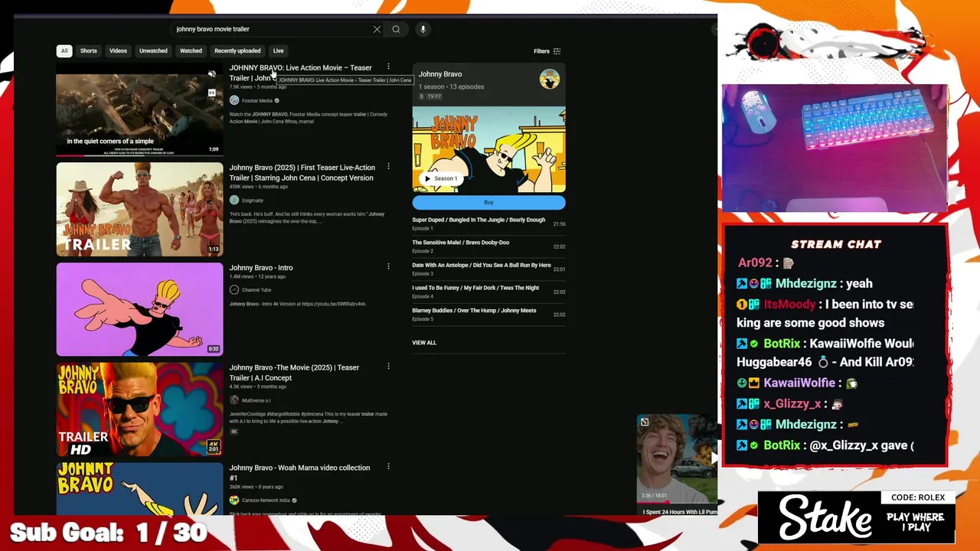980x551 pixels.
Task: Click the Multiverse a.i channel avatar
Action: [234, 400]
